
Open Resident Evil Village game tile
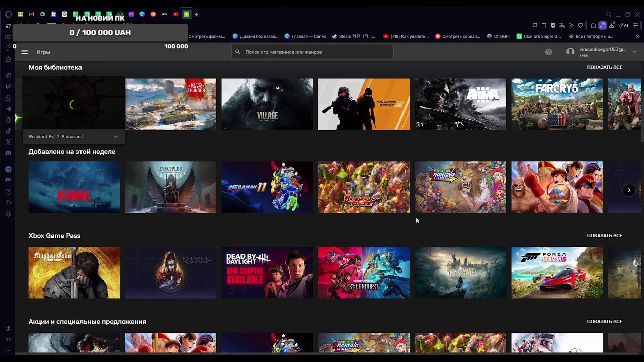tap(267, 104)
